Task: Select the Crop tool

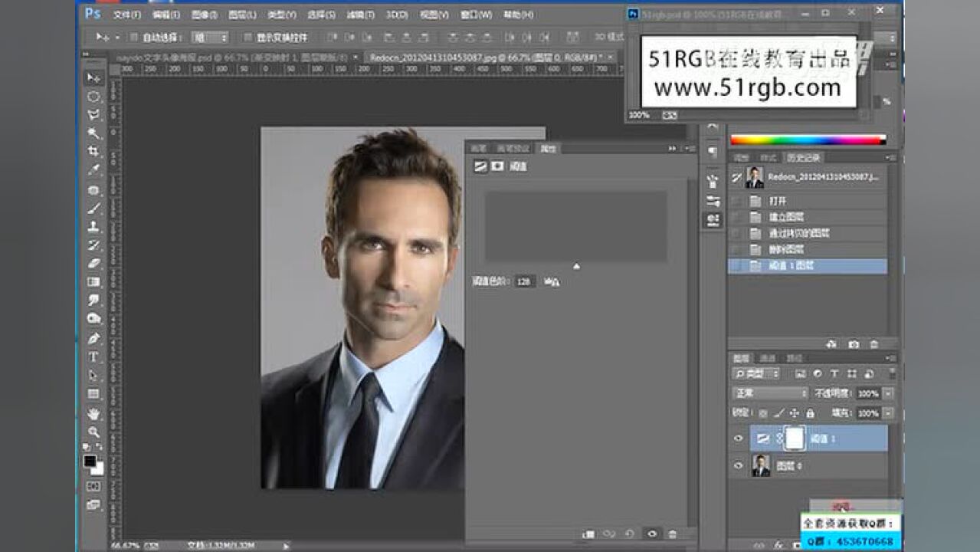Action: [x=93, y=152]
